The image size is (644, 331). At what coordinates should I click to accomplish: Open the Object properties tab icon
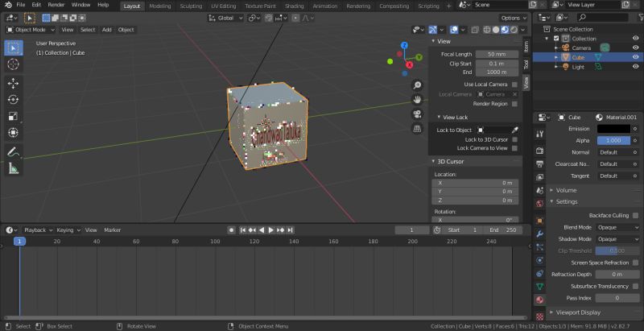pyautogui.click(x=539, y=221)
